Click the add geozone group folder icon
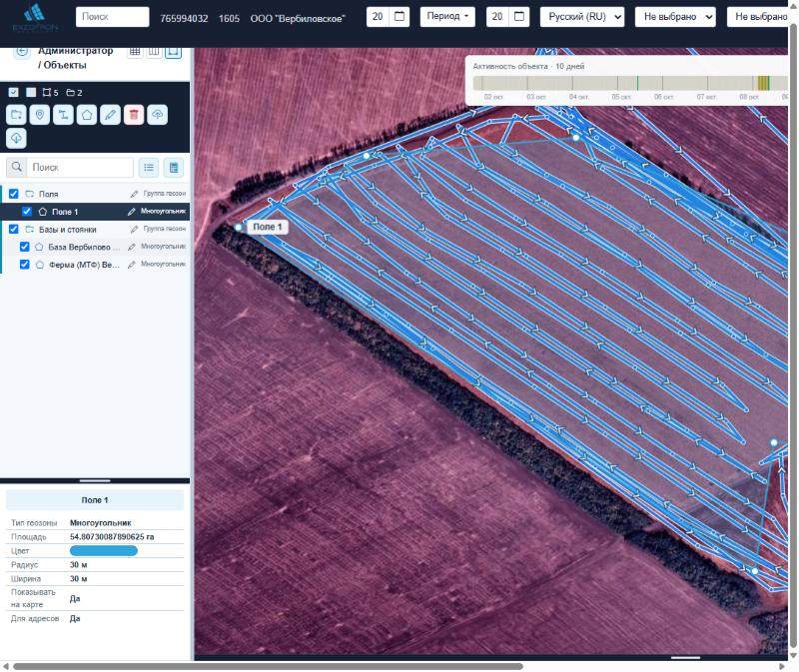This screenshot has height=672, width=799. click(16, 115)
